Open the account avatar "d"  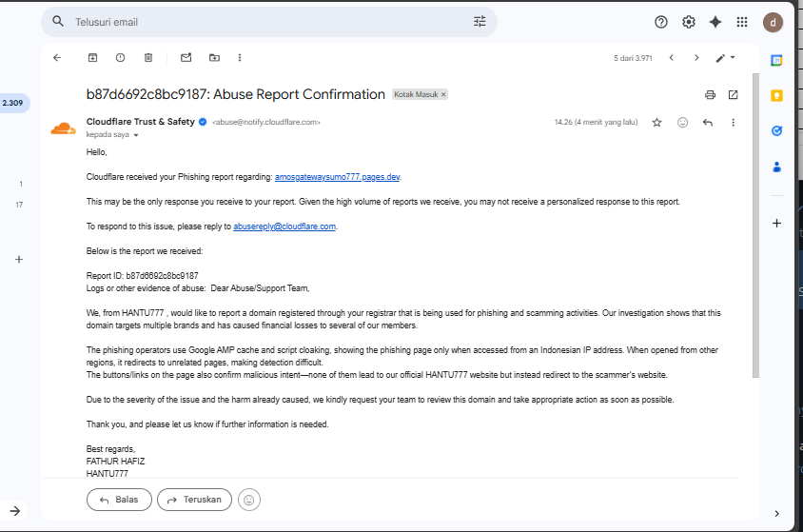[773, 23]
